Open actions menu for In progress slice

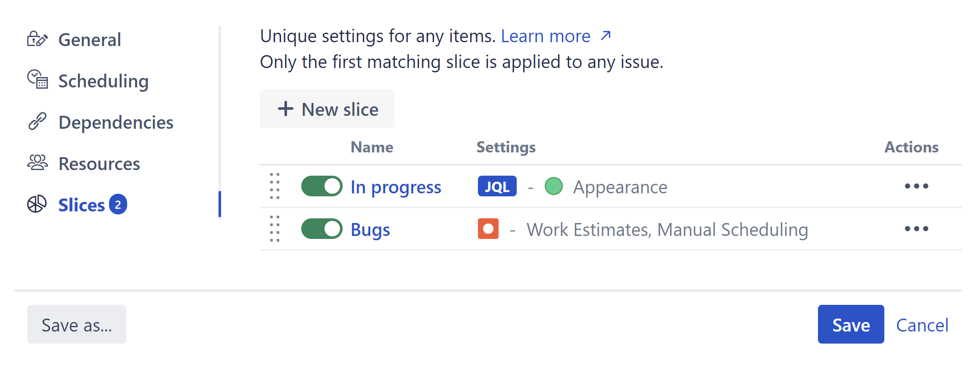[x=916, y=186]
